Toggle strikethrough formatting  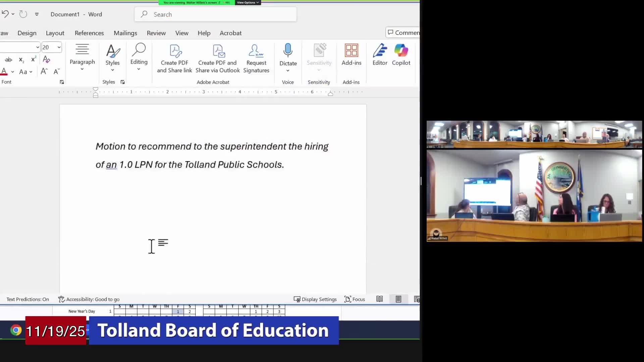[8, 60]
